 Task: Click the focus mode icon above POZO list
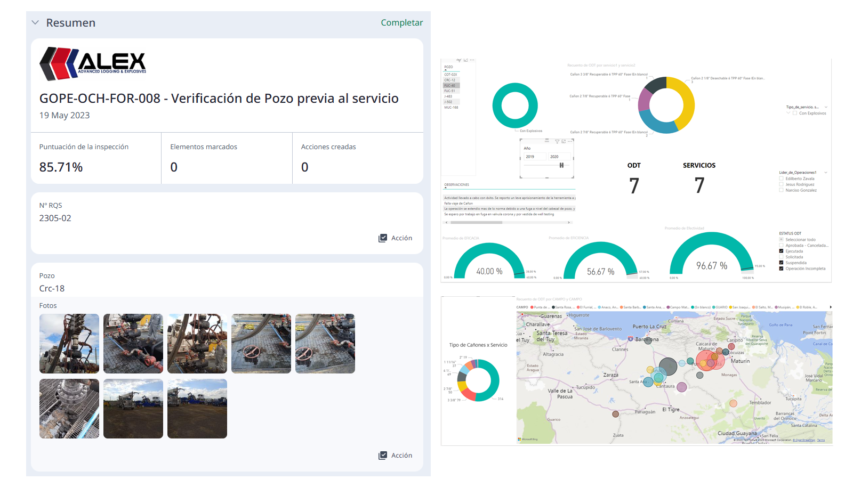click(x=465, y=60)
